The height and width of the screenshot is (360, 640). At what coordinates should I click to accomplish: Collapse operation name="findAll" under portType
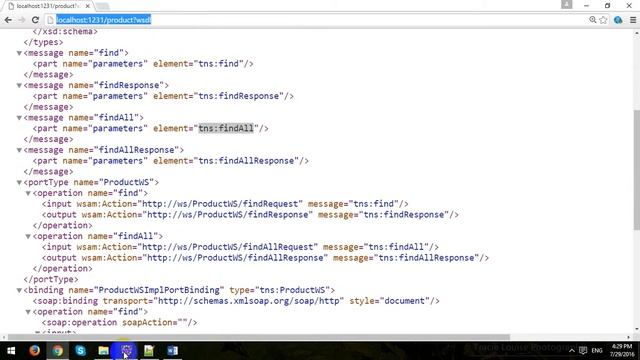(x=28, y=236)
